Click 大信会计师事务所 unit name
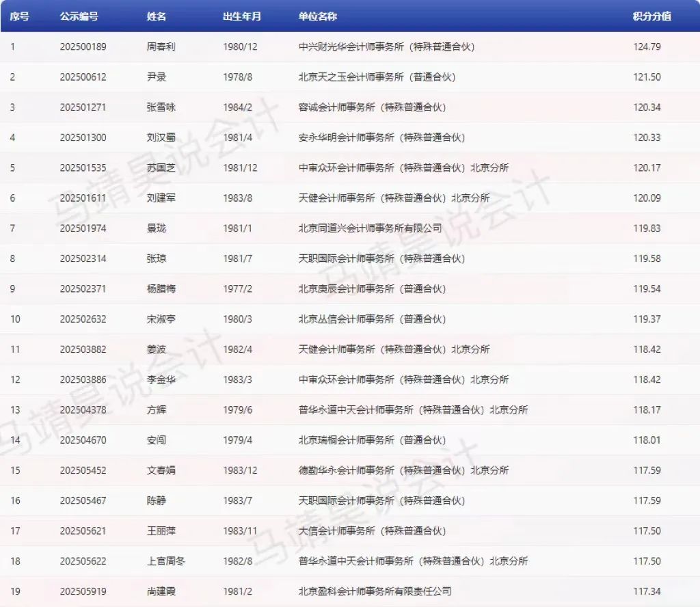 (x=373, y=531)
